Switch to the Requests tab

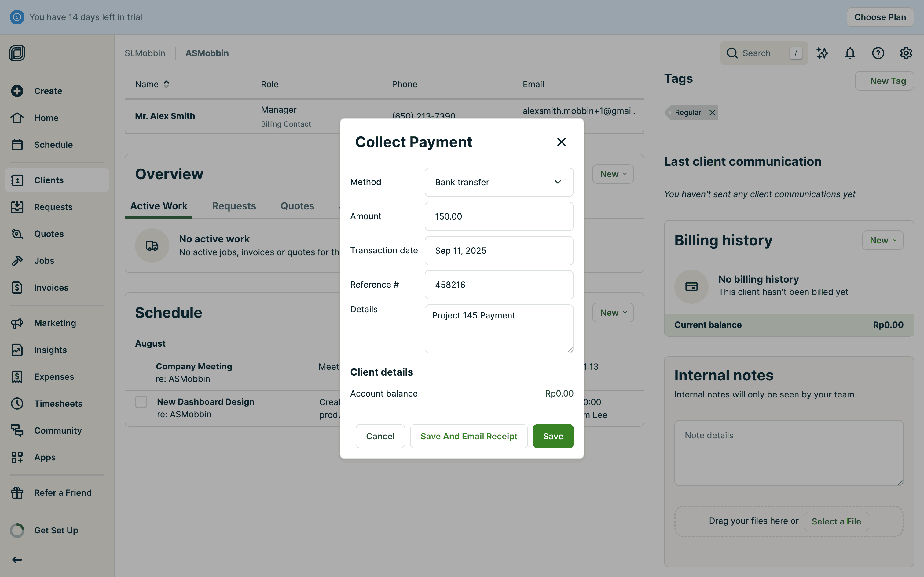click(234, 206)
